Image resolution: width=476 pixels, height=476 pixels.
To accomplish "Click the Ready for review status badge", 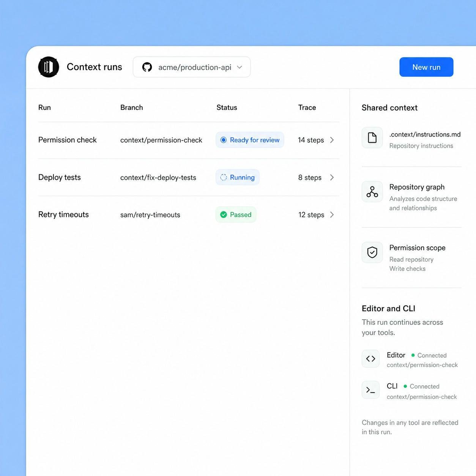I will coord(250,140).
